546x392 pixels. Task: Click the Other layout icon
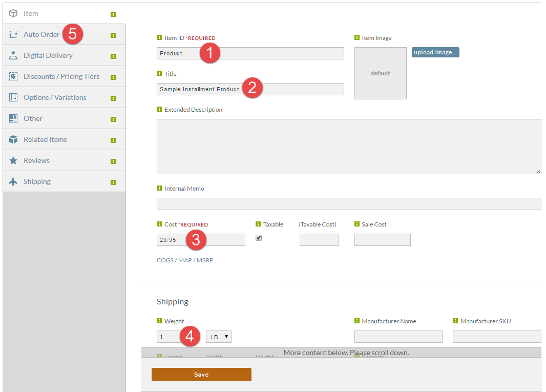click(x=13, y=118)
